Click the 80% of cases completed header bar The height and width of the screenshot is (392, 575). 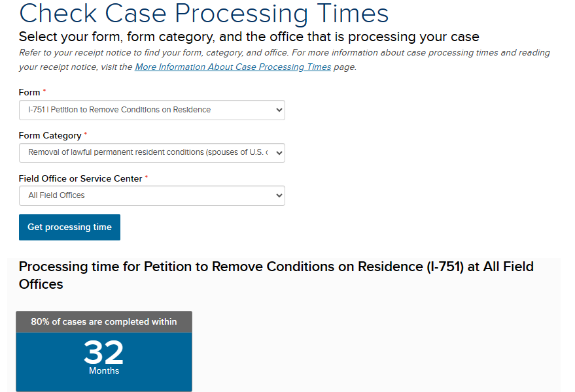(104, 321)
